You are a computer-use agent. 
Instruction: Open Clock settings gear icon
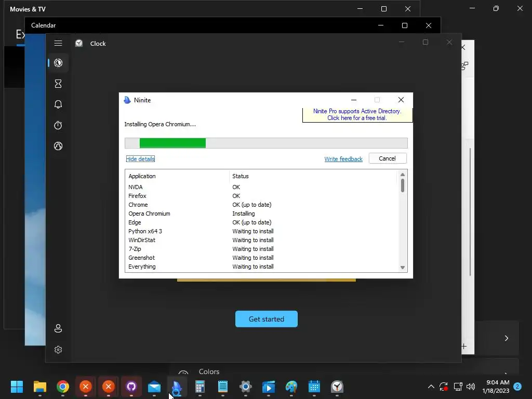(x=58, y=350)
